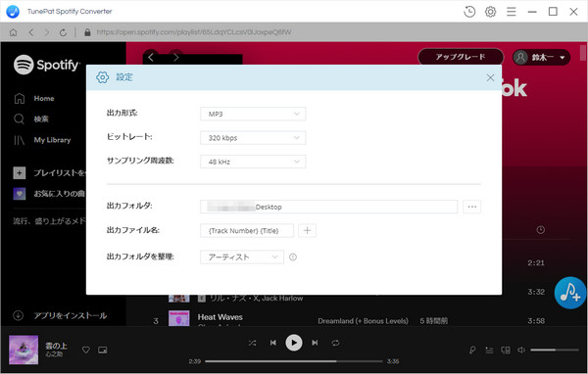Show lyrics with microphone icon
Viewport: 588px width, 374px height.
click(472, 351)
